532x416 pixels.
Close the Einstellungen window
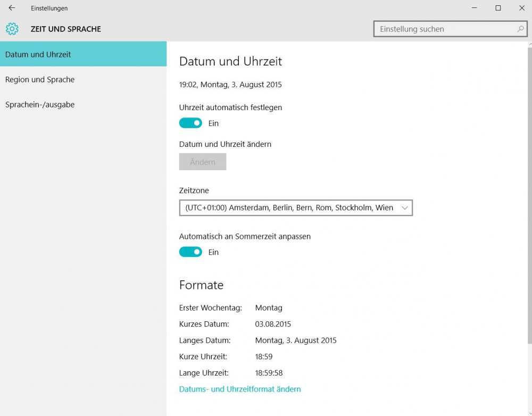point(521,8)
